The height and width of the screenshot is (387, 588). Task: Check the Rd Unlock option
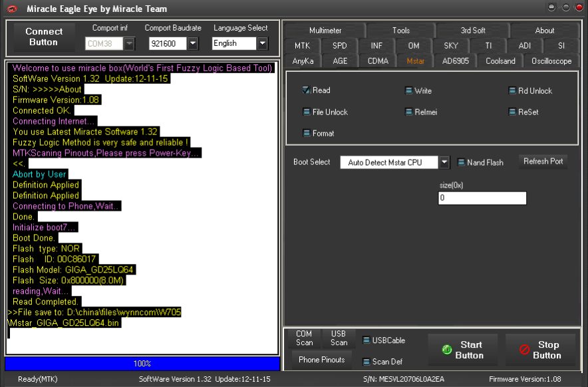(x=512, y=90)
